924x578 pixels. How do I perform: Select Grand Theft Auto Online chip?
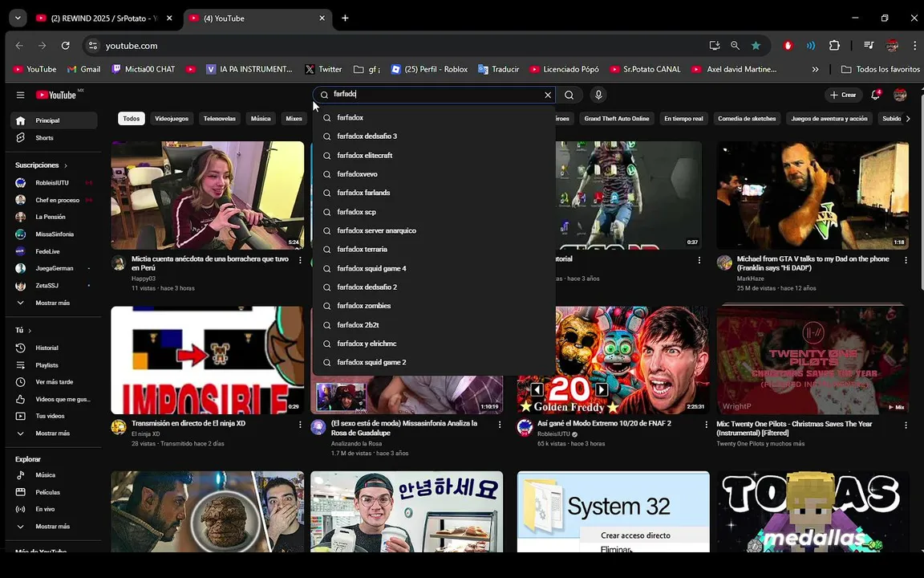[x=616, y=119]
